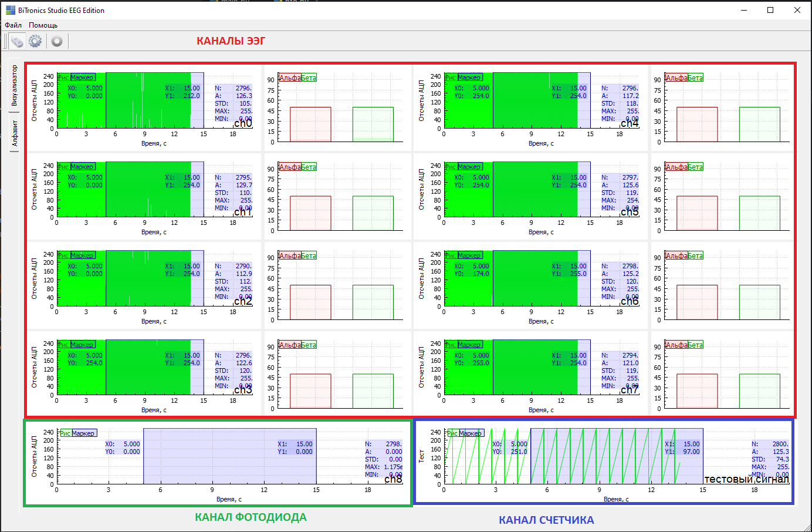Toggle Маркер legend in ch8 photodiode plot
Screen dimensions: 812x532
(83, 433)
